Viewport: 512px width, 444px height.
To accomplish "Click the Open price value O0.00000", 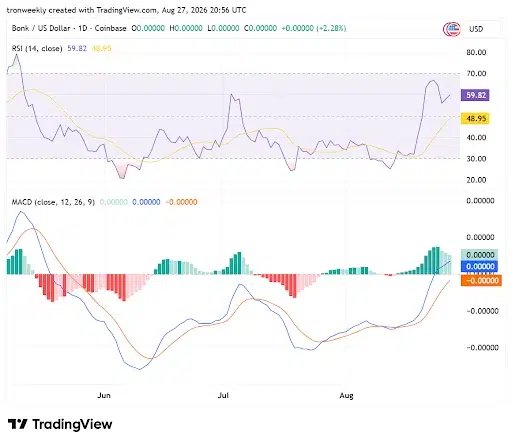I will 148,28.
